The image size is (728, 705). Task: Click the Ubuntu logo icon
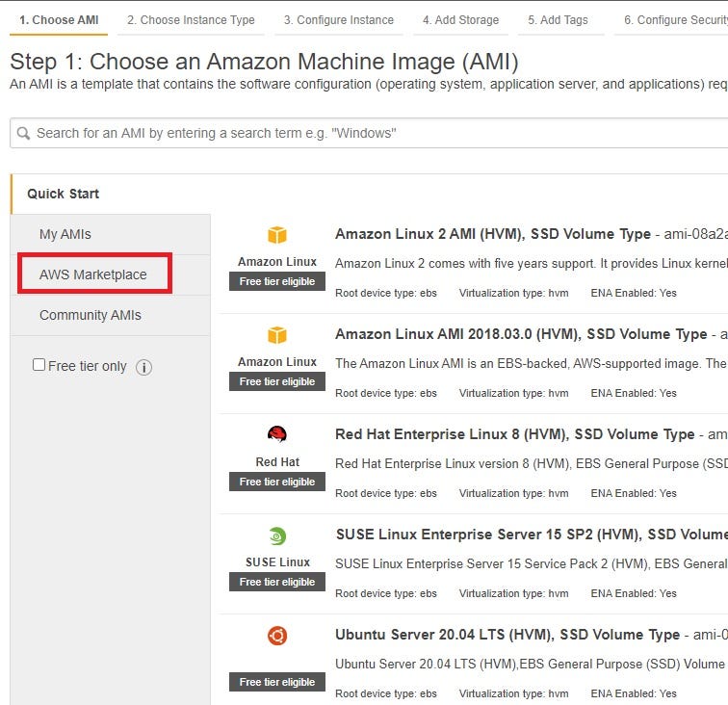point(277,636)
